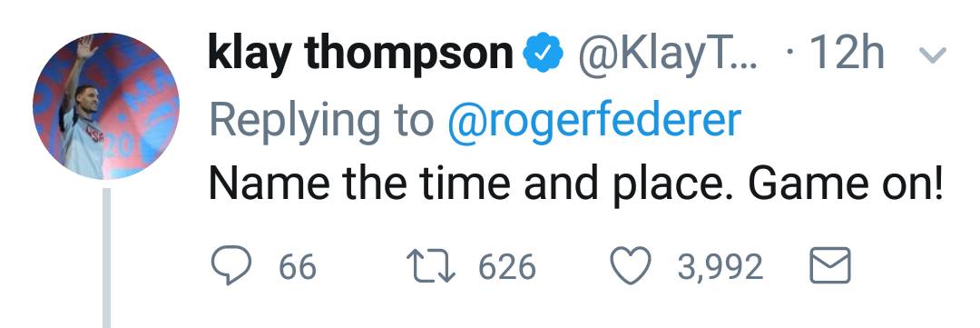
Task: Open klay thompson's profile picture
Action: coord(106,106)
